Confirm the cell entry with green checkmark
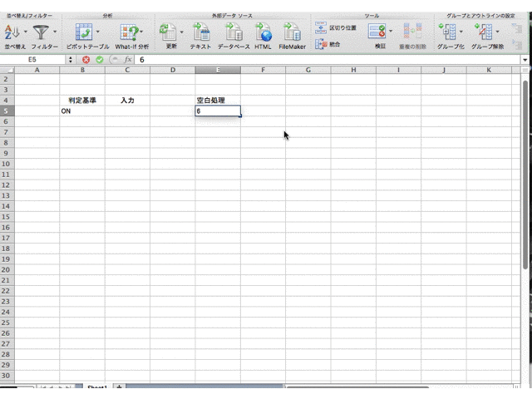The height and width of the screenshot is (399, 532). pyautogui.click(x=100, y=60)
